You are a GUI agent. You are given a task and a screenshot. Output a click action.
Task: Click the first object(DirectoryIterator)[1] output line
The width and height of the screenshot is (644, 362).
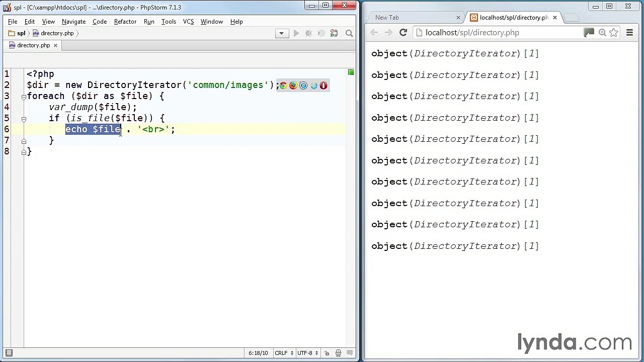point(455,53)
